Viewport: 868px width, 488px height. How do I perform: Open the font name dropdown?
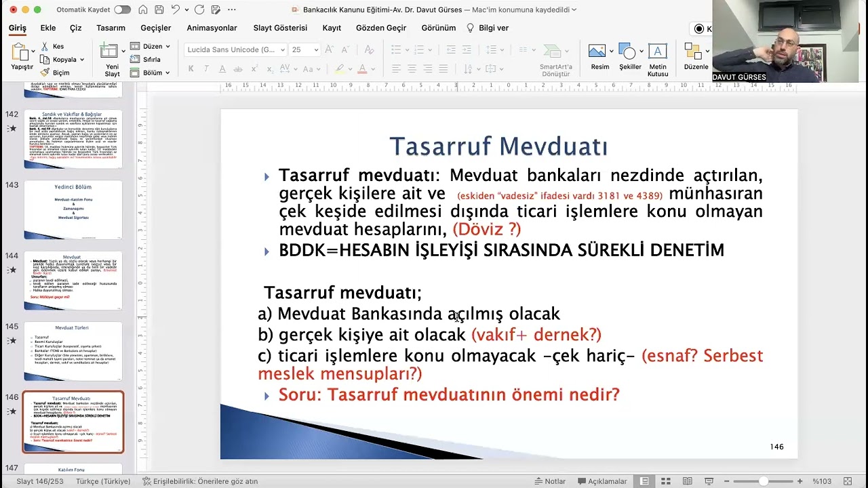282,49
